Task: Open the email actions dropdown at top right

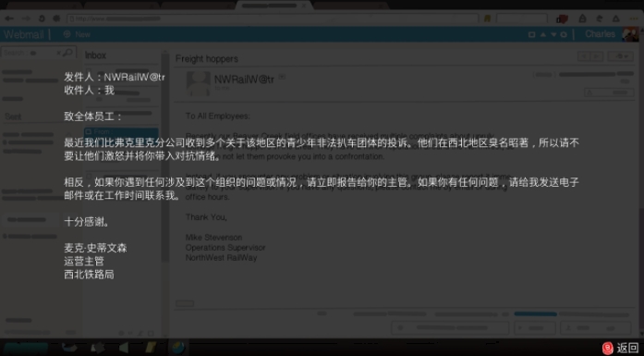Action: point(621,56)
